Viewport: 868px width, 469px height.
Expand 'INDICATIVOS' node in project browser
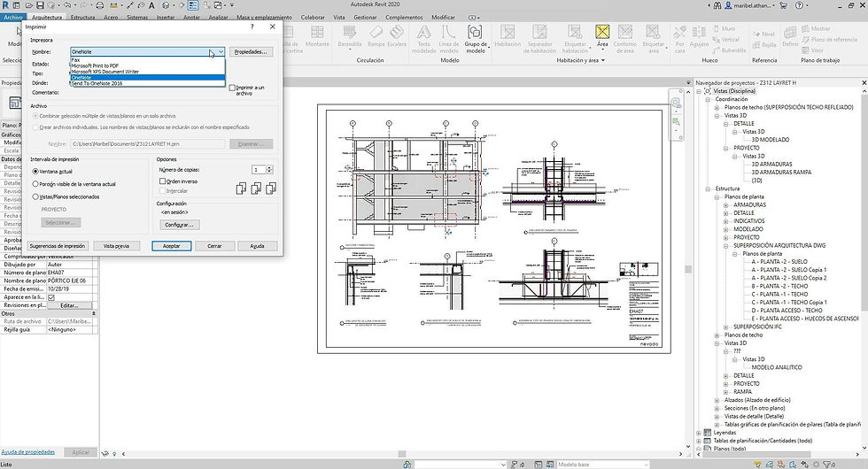pos(725,221)
